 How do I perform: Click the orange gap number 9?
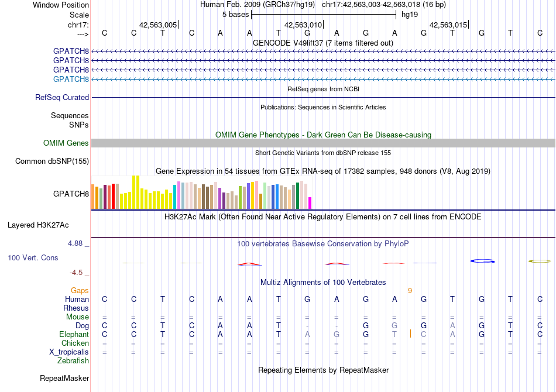coord(410,291)
